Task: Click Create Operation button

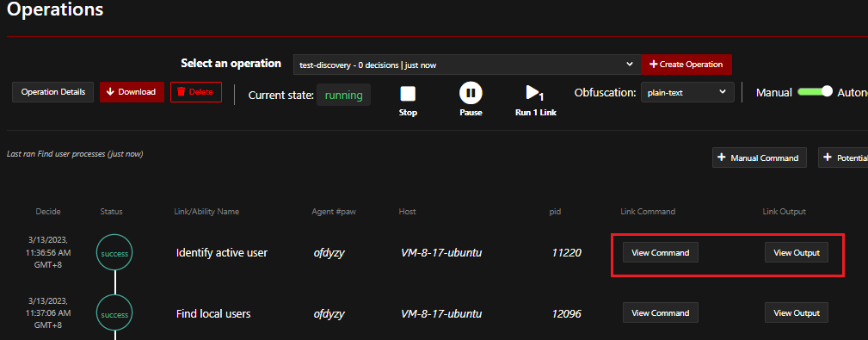Action: (x=686, y=65)
